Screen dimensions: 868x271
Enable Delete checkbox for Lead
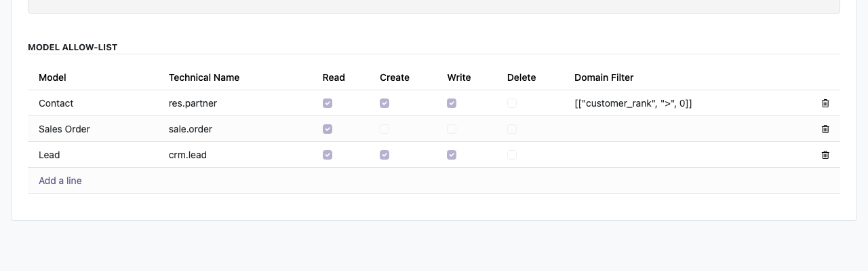click(x=512, y=155)
